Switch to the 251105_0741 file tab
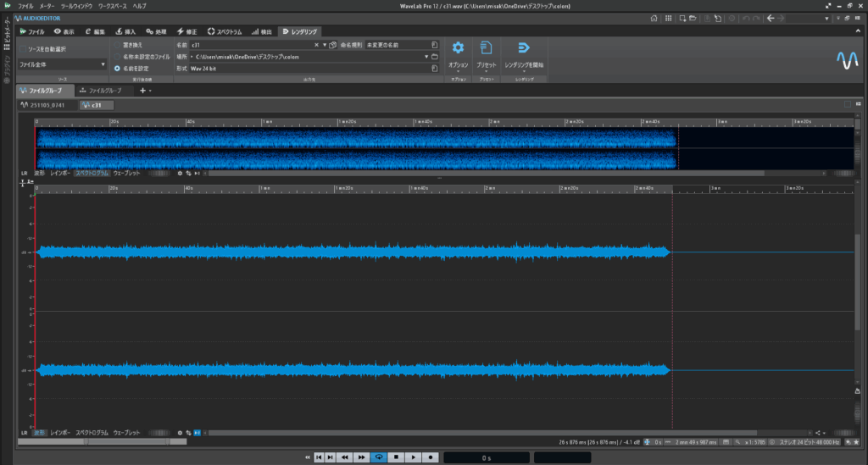The height and width of the screenshot is (465, 868). pos(47,106)
